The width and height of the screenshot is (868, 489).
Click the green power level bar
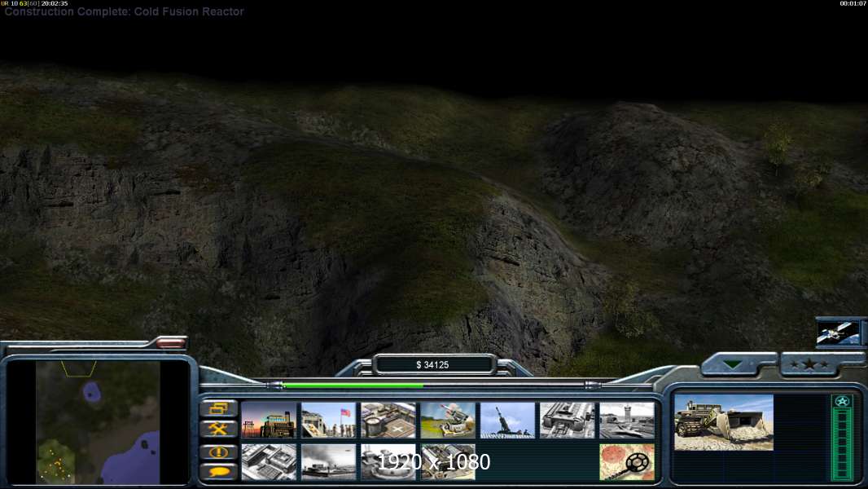tap(353, 385)
